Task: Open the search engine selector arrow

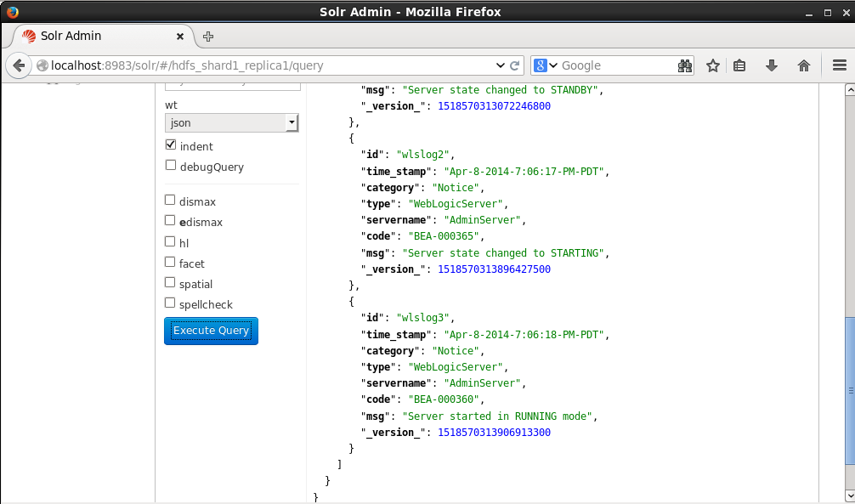Action: click(553, 65)
